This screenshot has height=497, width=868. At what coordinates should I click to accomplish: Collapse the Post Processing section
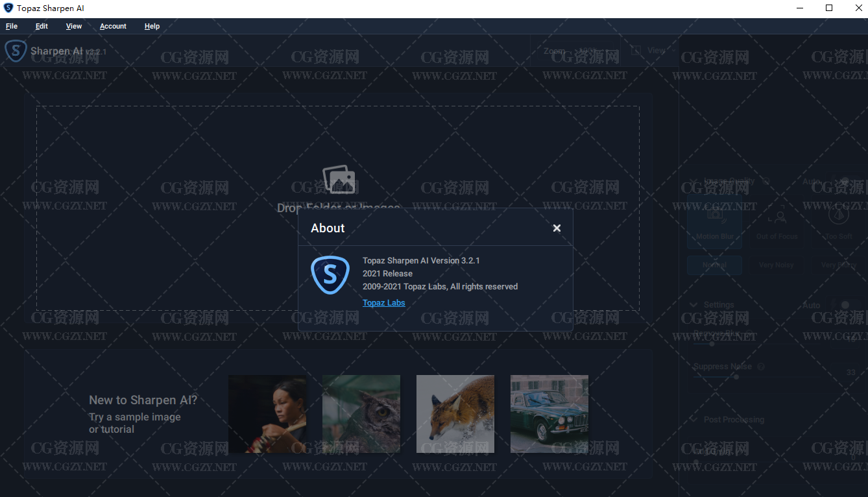click(693, 420)
